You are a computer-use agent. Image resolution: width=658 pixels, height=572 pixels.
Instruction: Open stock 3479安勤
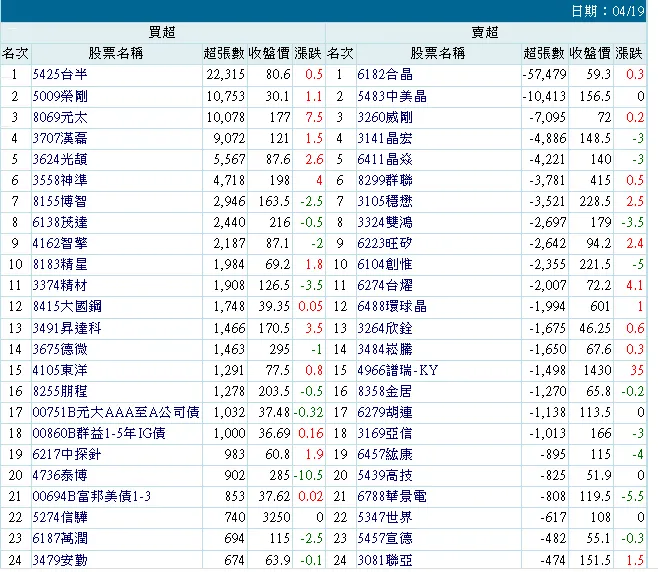(x=60, y=560)
